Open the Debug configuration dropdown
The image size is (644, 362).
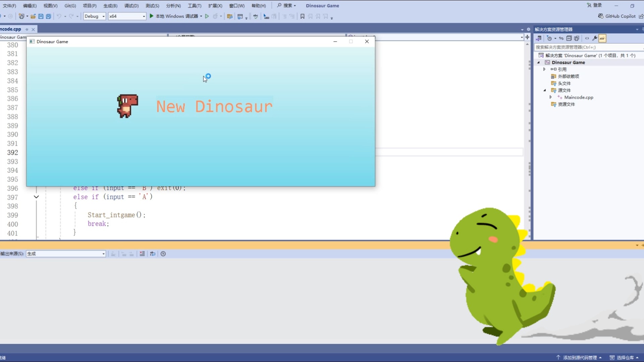(95, 16)
